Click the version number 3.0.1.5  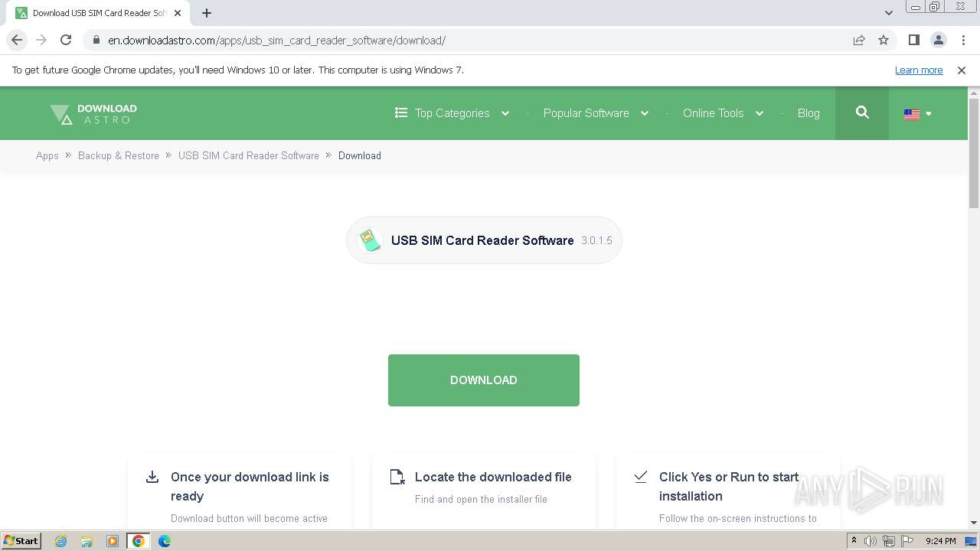pos(596,240)
